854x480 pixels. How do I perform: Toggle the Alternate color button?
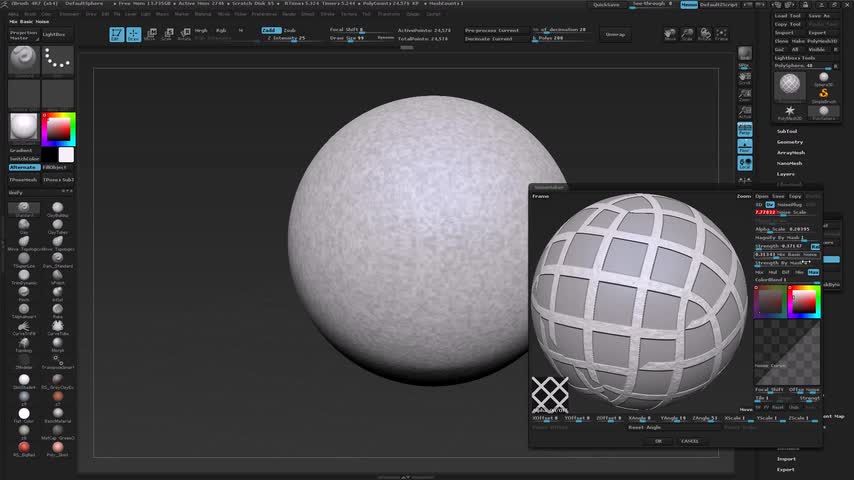pos(23,167)
